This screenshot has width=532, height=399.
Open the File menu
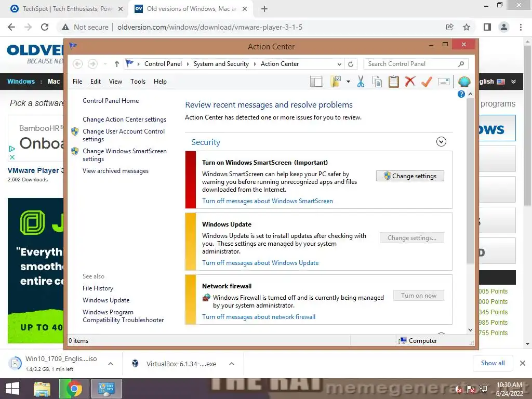coord(77,82)
